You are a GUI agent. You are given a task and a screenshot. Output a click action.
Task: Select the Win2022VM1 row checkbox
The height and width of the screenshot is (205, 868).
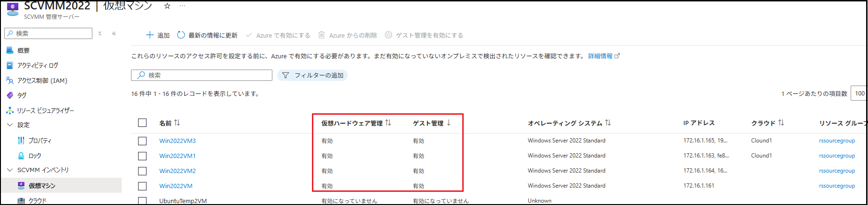point(142,156)
